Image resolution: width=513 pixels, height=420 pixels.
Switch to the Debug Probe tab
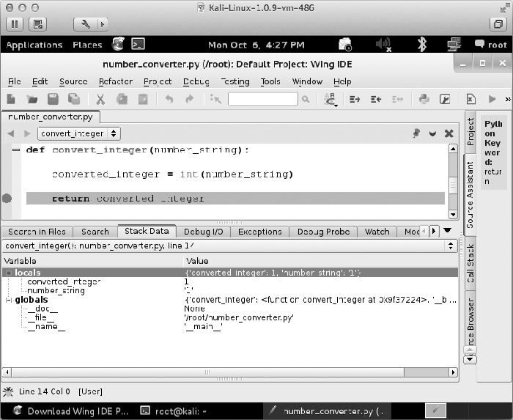(x=323, y=232)
